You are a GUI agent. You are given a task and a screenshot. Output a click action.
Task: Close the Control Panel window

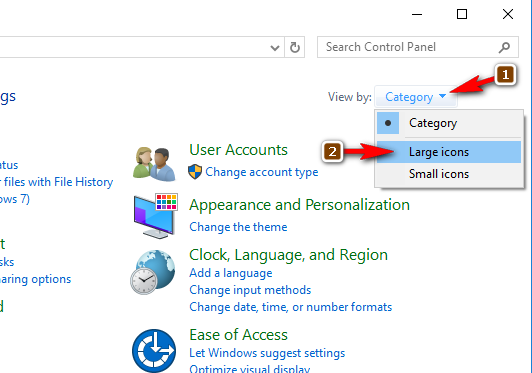(508, 14)
